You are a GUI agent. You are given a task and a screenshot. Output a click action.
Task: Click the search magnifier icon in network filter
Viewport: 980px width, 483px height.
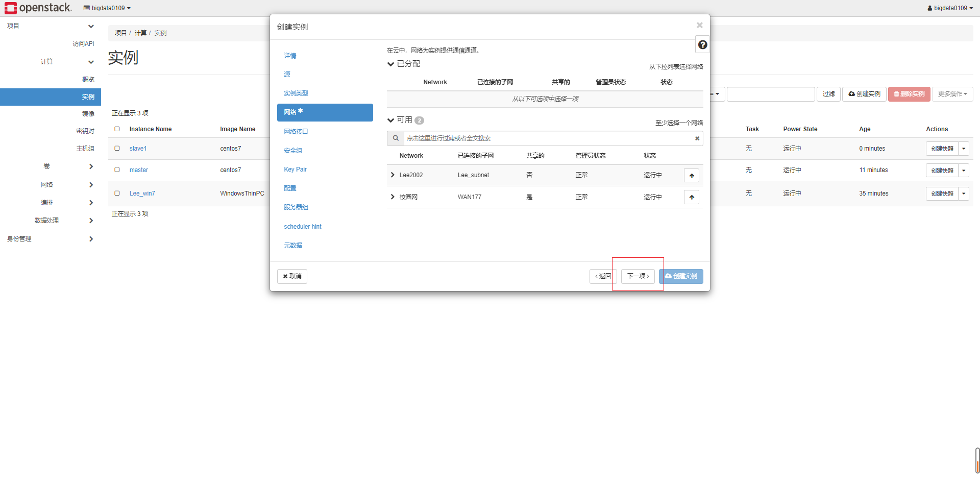[396, 138]
